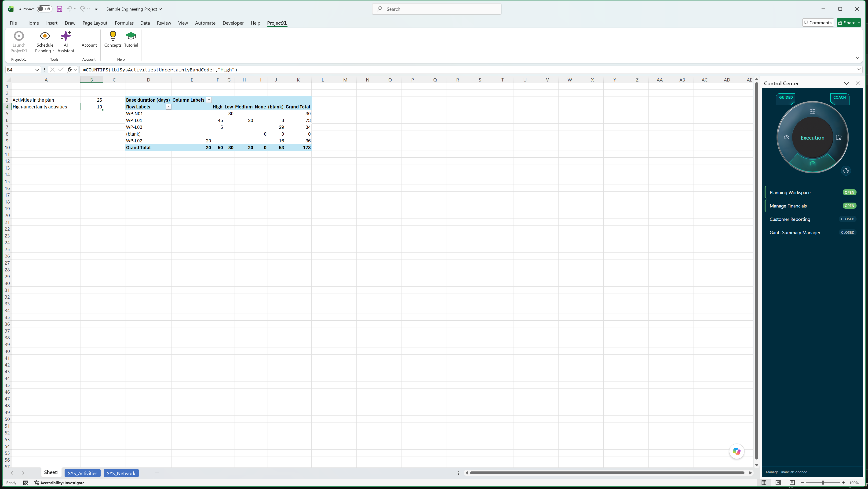Screen dimensions: 868x489
Task: Toggle AutoSave switch on
Action: 44,9
